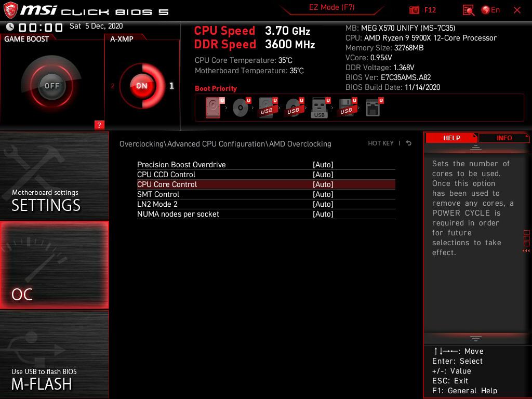Select the NUMA nodes per socket label
Viewport: 532px width, 399px height.
178,214
